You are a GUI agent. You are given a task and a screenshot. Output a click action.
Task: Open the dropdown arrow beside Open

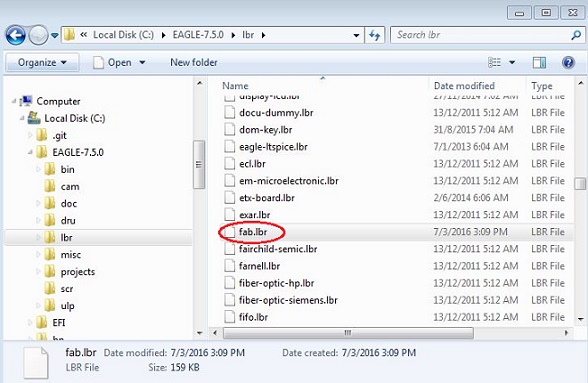tap(142, 62)
